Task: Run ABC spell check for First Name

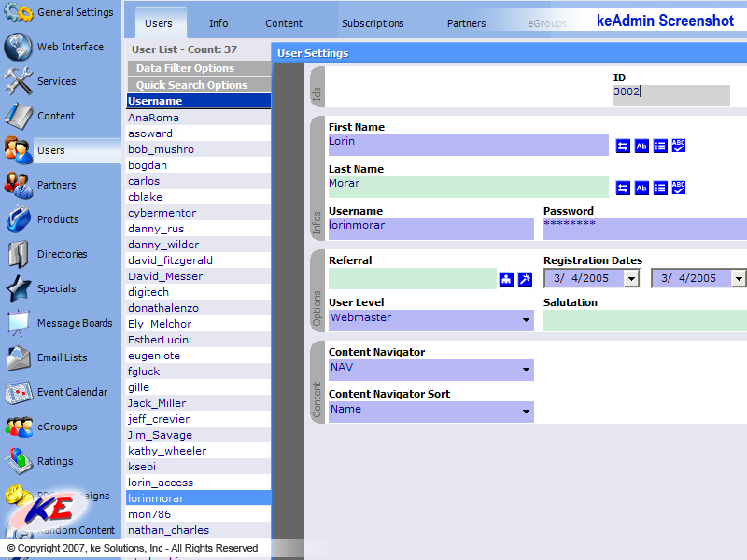Action: (679, 146)
